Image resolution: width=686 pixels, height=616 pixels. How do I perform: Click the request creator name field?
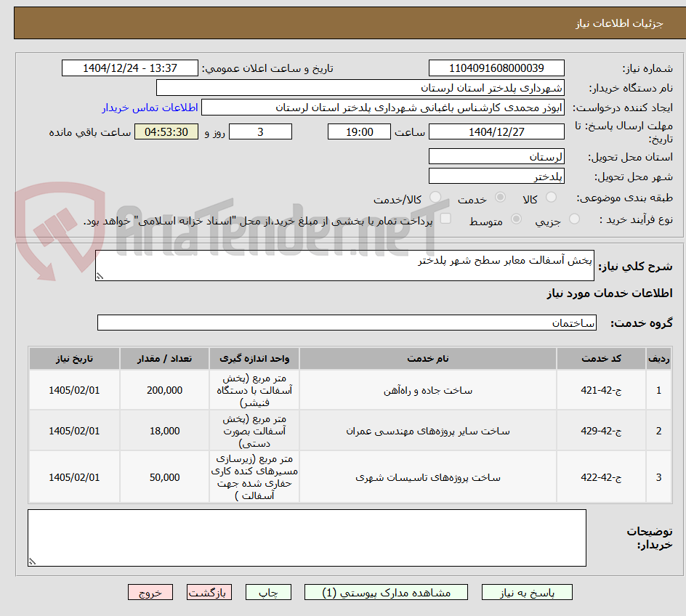coord(383,108)
